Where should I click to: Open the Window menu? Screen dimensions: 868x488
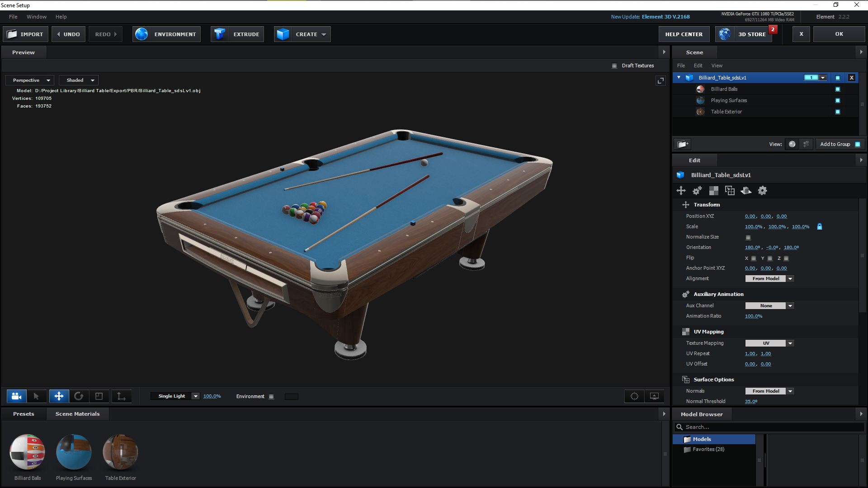[36, 17]
